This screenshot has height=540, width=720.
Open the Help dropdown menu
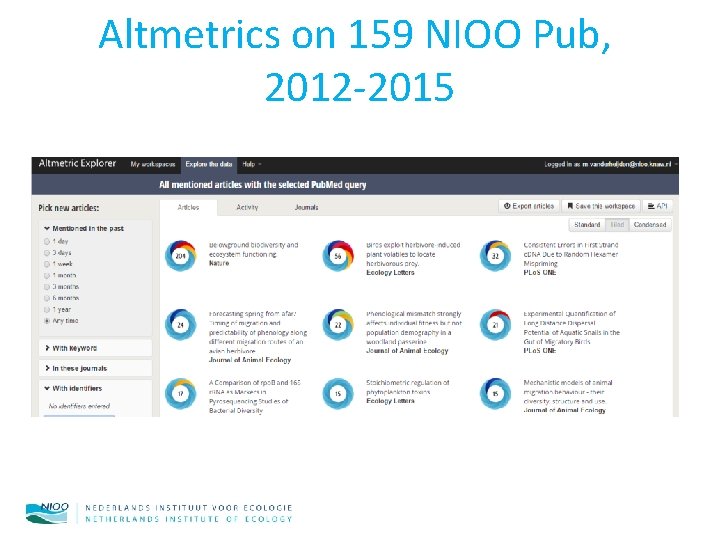point(252,164)
